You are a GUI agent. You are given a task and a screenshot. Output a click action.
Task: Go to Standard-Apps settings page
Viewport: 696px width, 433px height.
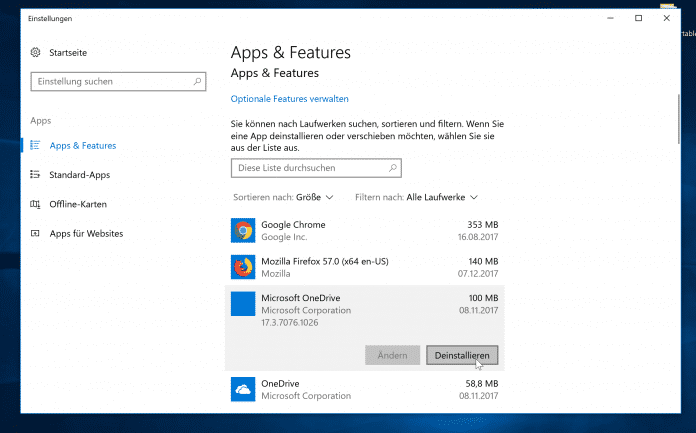point(79,175)
